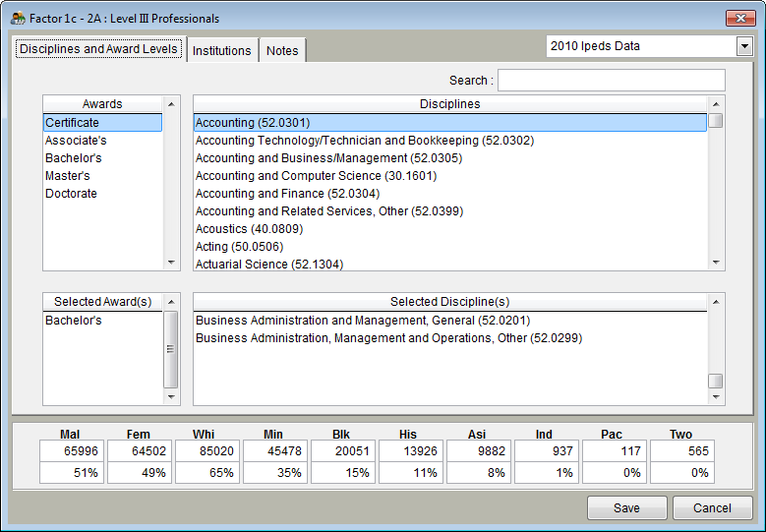Select Actuarial Science (52.1304) discipline
The width and height of the screenshot is (766, 532).
pos(450,264)
